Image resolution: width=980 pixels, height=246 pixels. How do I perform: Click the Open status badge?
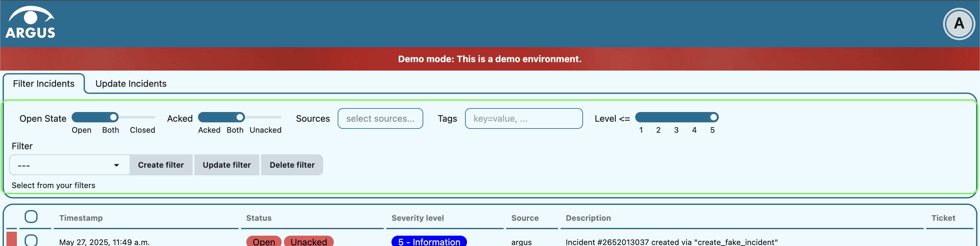pyautogui.click(x=264, y=241)
